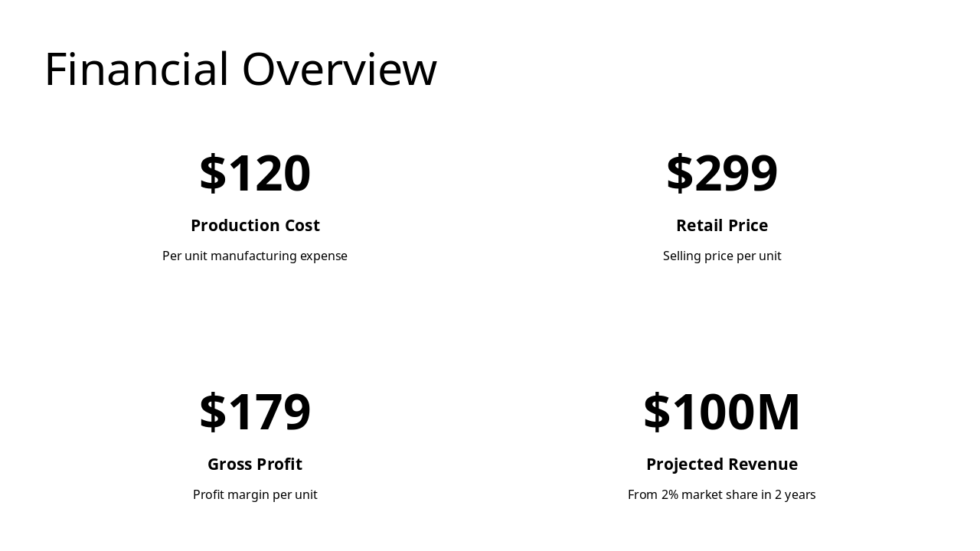Click the $100M projected revenue figure
The width and height of the screenshot is (980, 551).
722,412
